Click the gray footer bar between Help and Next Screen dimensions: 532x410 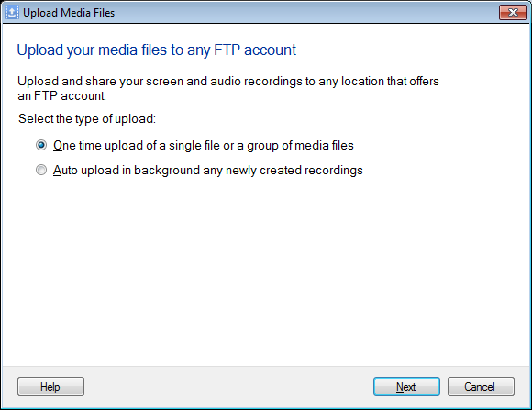(228, 386)
